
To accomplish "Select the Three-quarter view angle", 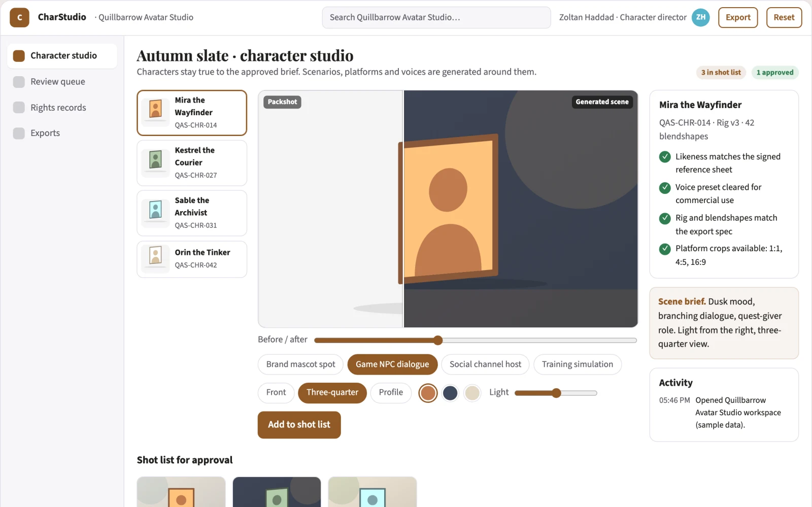I will 332,393.
